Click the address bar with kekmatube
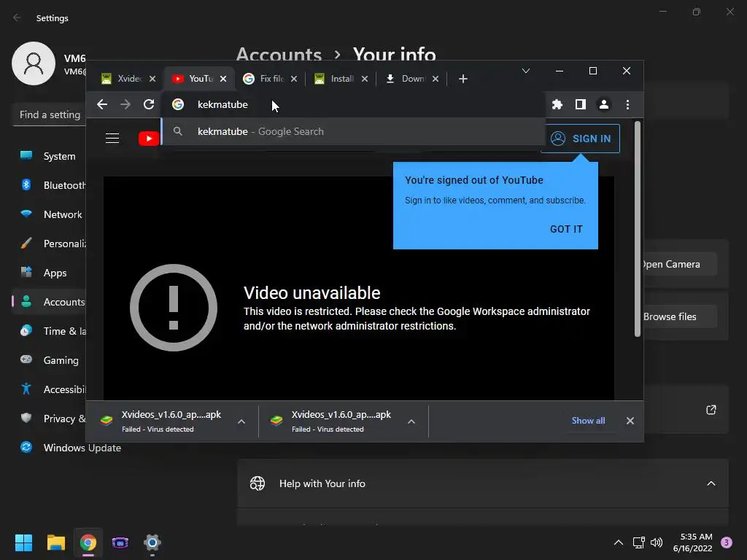The width and height of the screenshot is (747, 560). click(353, 104)
